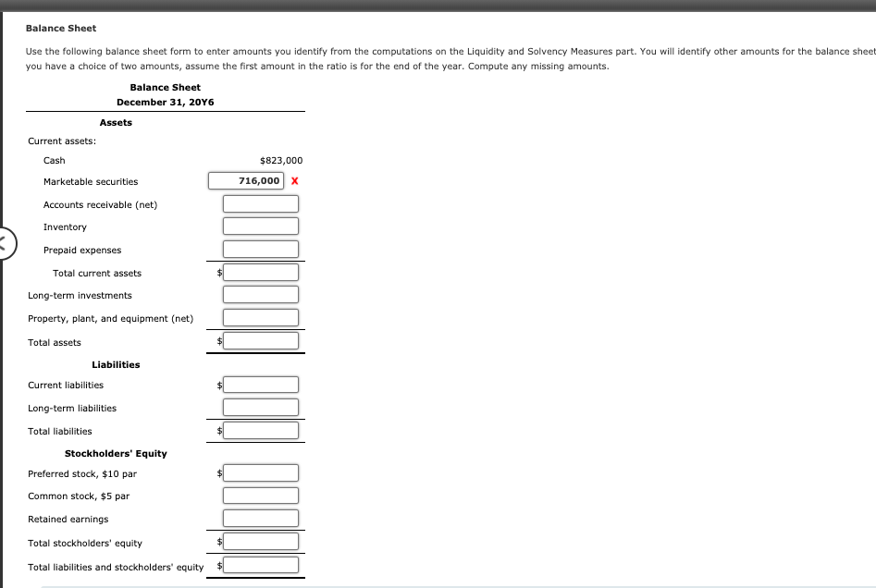Image resolution: width=876 pixels, height=588 pixels.
Task: Select the Long-term liabilities input box
Action: click(261, 408)
